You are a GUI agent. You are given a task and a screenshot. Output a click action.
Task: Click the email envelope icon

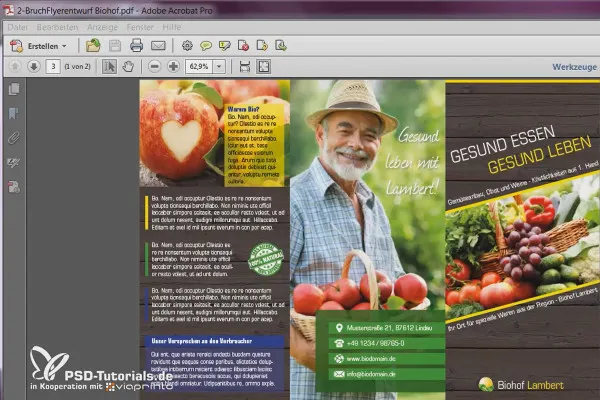coord(158,46)
